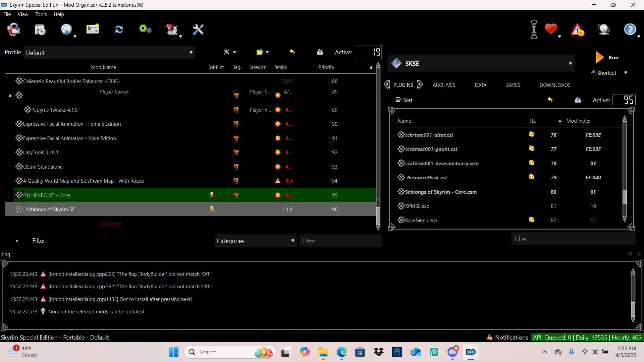
Task: Click the warning icon on A Quality World Map
Action: point(278,181)
